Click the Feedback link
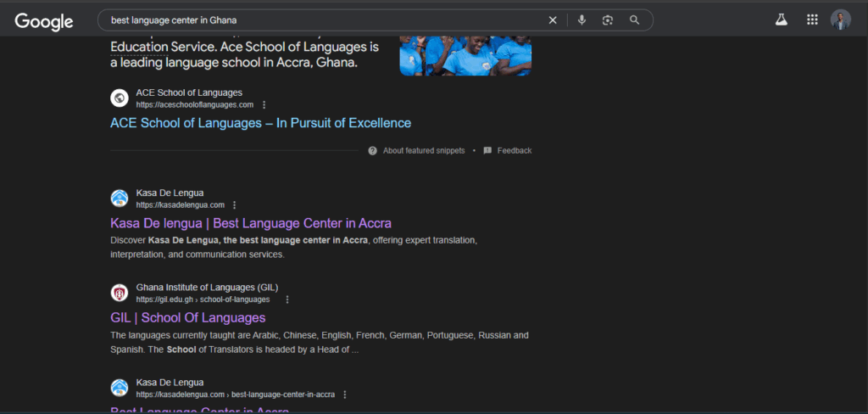 point(515,151)
